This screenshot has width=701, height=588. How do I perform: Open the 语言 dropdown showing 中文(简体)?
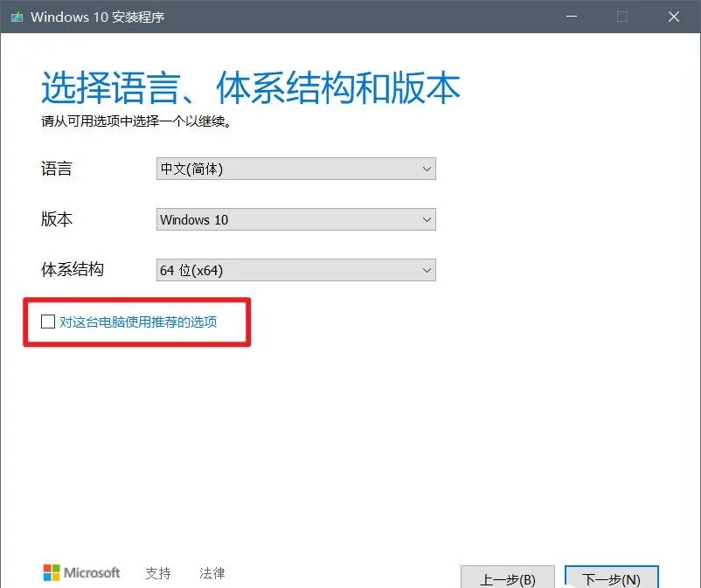click(295, 169)
